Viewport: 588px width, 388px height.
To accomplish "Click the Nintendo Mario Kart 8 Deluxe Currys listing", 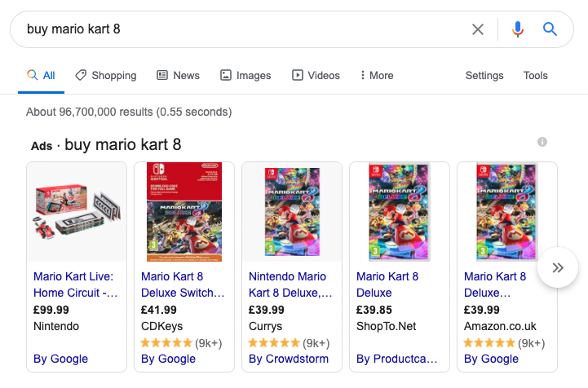I will (x=290, y=284).
